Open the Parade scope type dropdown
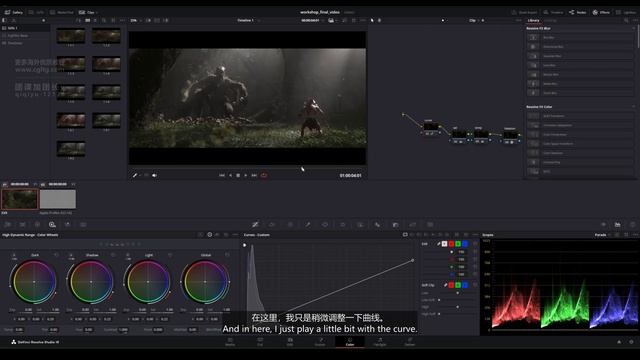The image size is (640, 360). pyautogui.click(x=602, y=235)
